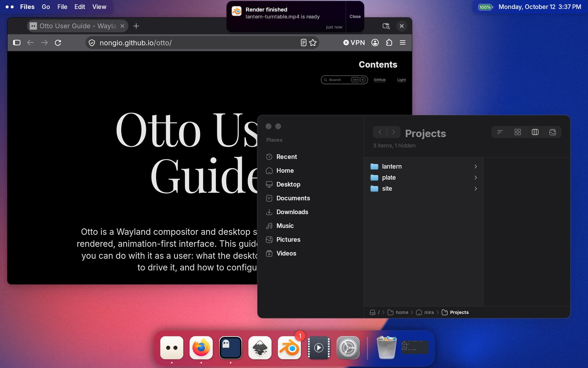Click the guide's Search field
588x368 pixels.
(344, 80)
